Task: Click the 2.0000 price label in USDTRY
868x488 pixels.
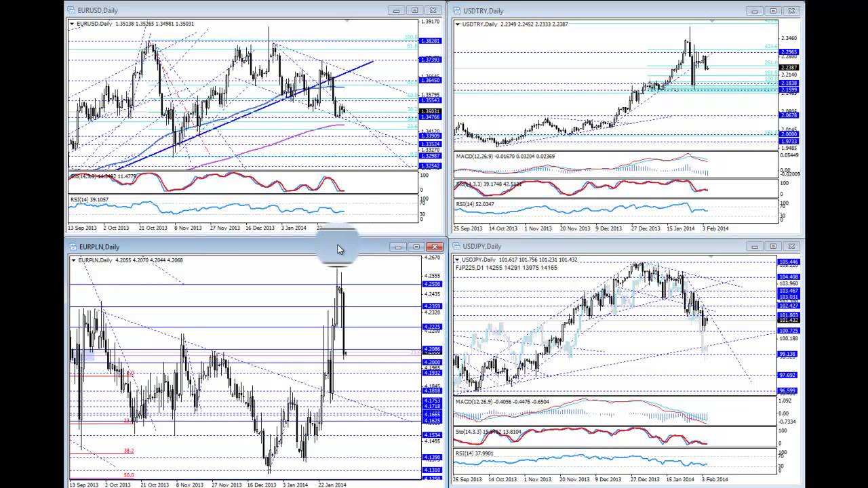Action: 789,134
